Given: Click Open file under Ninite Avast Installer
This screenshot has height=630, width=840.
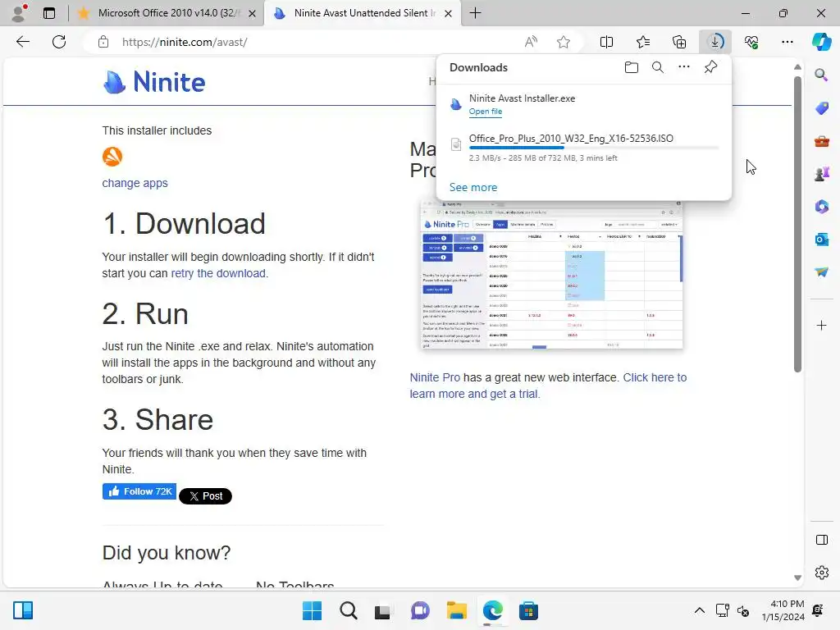Looking at the screenshot, I should [486, 112].
